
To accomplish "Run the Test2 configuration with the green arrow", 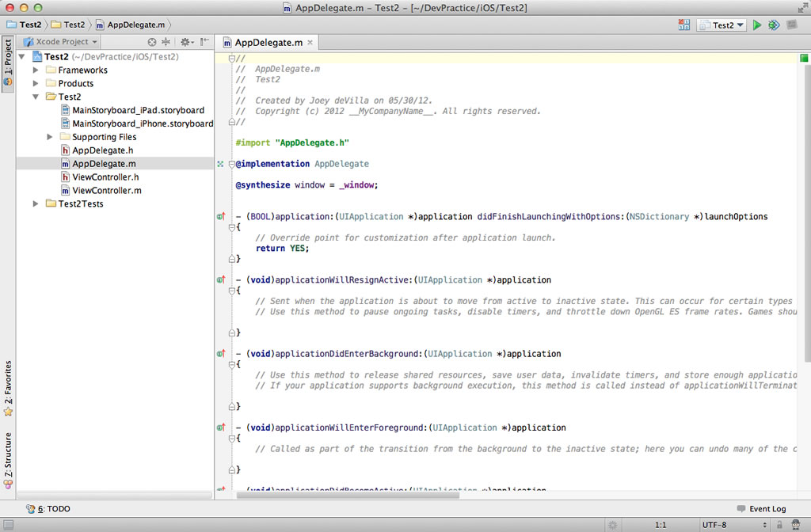I will [x=756, y=25].
